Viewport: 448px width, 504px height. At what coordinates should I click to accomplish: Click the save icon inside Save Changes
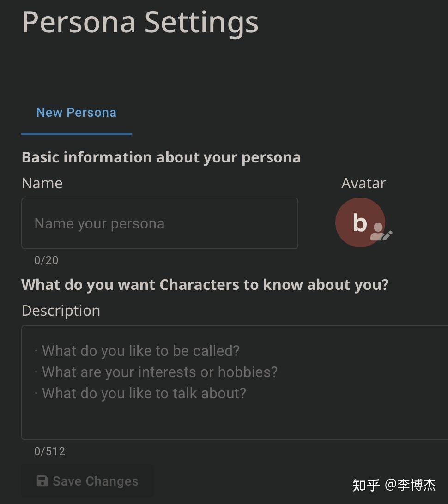pyautogui.click(x=43, y=480)
